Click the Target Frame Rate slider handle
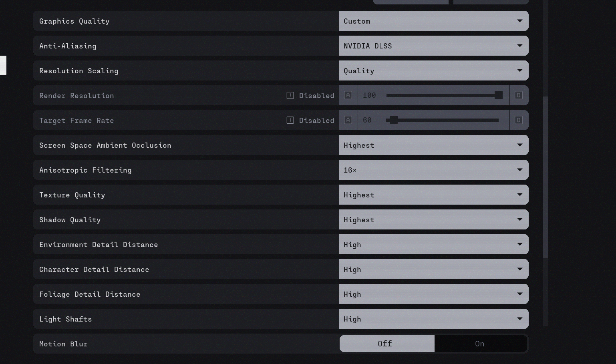The width and height of the screenshot is (616, 364). coord(394,120)
